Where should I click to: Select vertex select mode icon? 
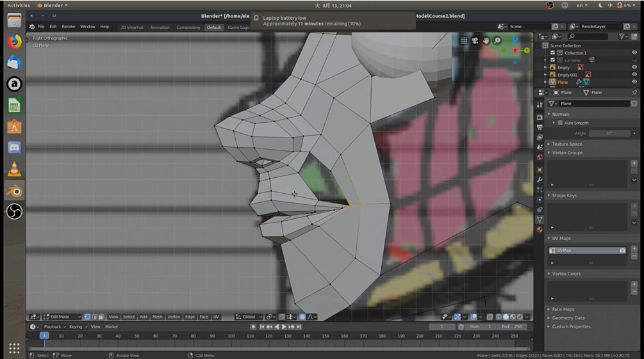pyautogui.click(x=87, y=317)
